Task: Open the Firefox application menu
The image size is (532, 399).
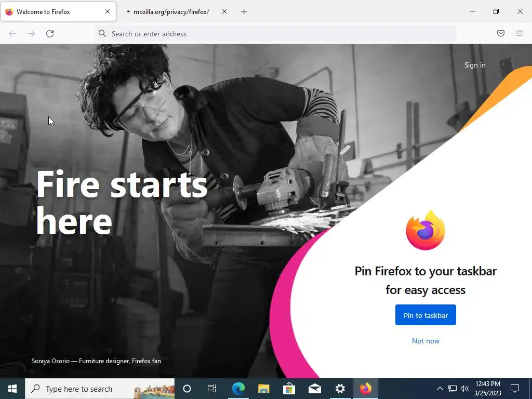Action: pos(520,33)
